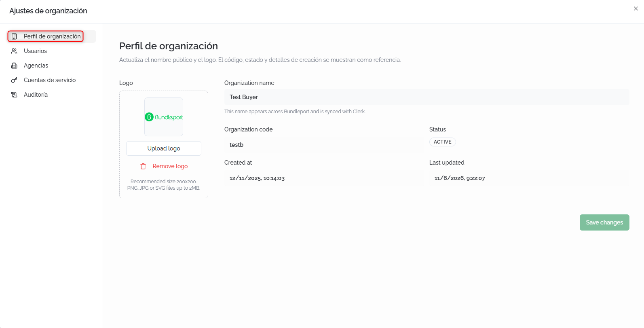Click the Last updated field 11/6/2026
The width and height of the screenshot is (644, 328).
(x=529, y=178)
